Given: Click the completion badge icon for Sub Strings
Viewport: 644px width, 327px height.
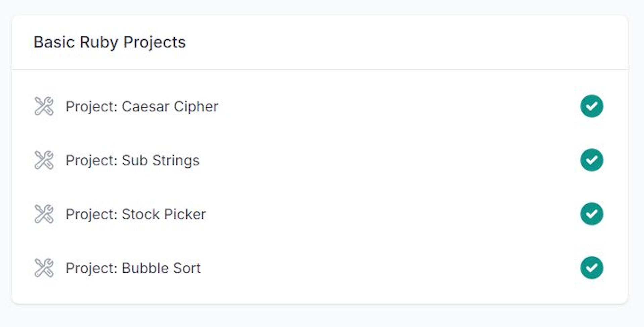Looking at the screenshot, I should point(591,160).
